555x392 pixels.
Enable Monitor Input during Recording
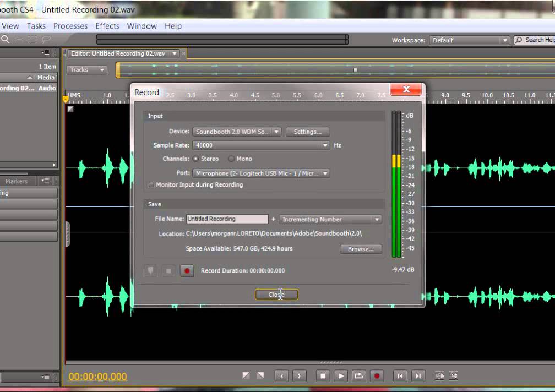tap(151, 184)
